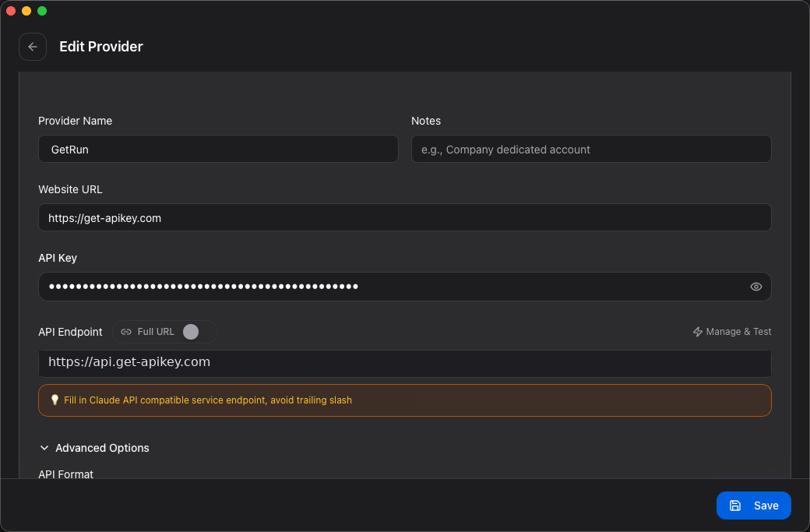Click the link icon beside Full URL
This screenshot has width=810, height=532.
(126, 332)
